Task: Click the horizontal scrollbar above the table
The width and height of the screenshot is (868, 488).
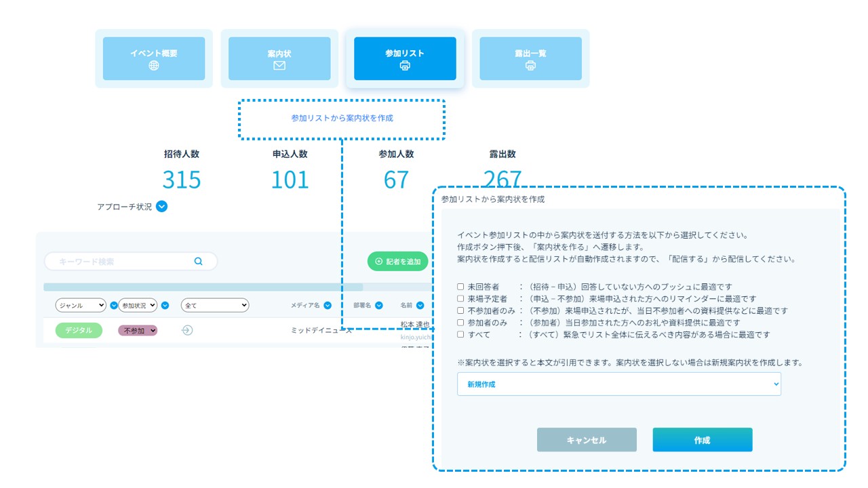Action: click(x=203, y=287)
